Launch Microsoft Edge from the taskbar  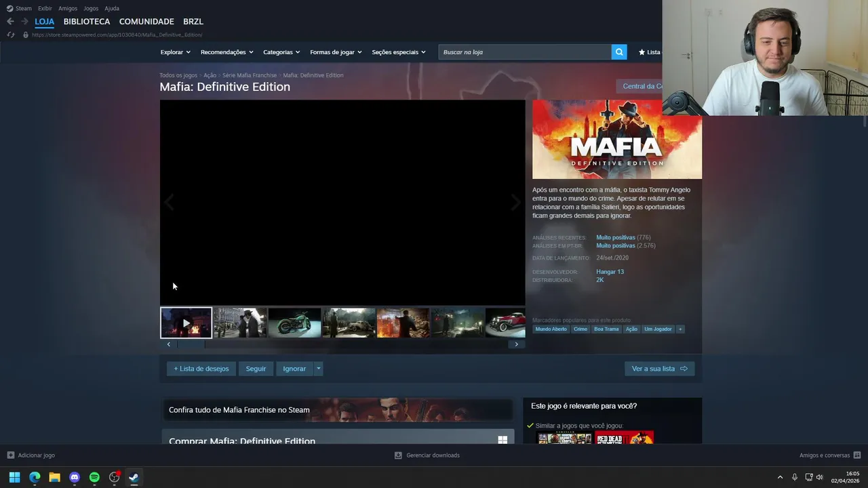point(35,477)
